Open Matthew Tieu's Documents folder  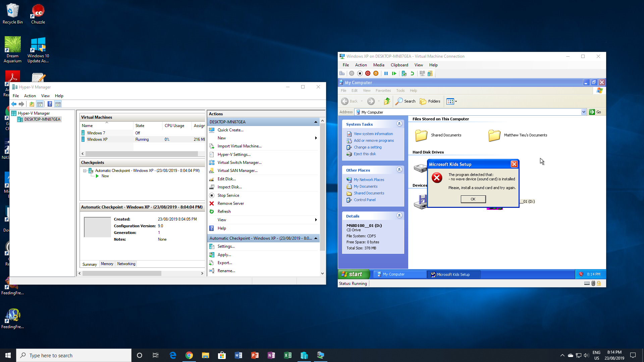(518, 135)
